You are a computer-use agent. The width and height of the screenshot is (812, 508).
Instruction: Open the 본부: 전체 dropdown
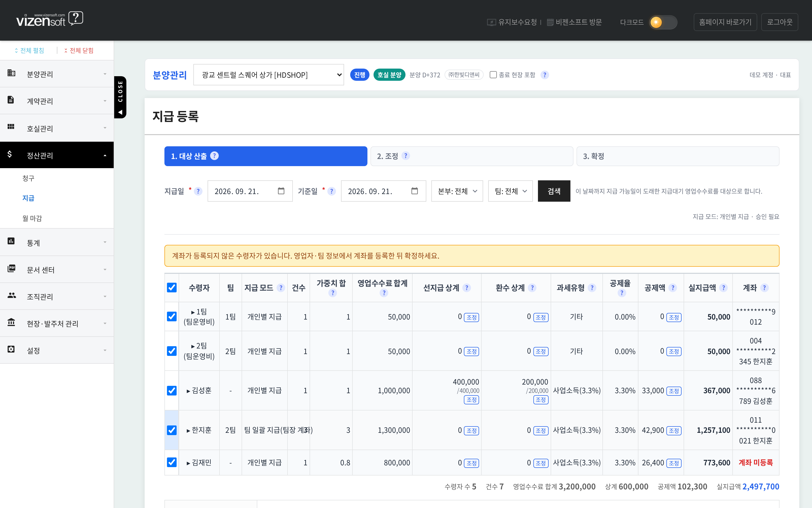point(457,191)
